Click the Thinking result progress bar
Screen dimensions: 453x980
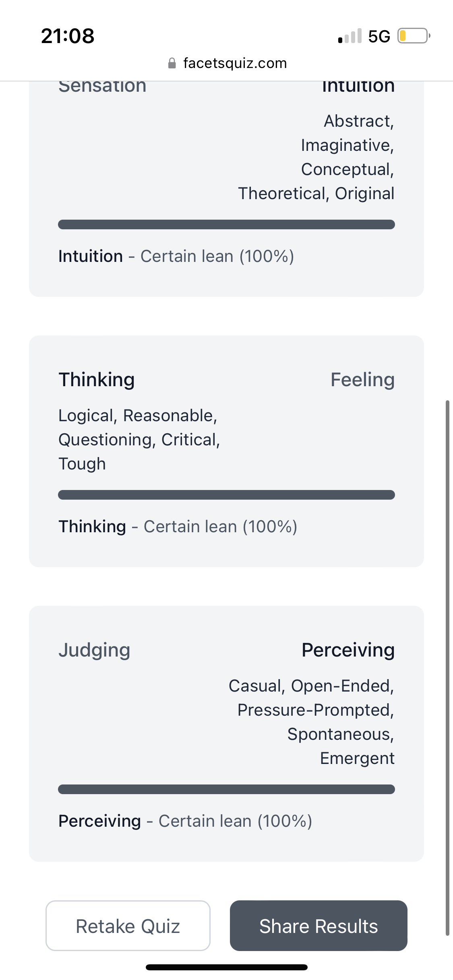coord(226,495)
